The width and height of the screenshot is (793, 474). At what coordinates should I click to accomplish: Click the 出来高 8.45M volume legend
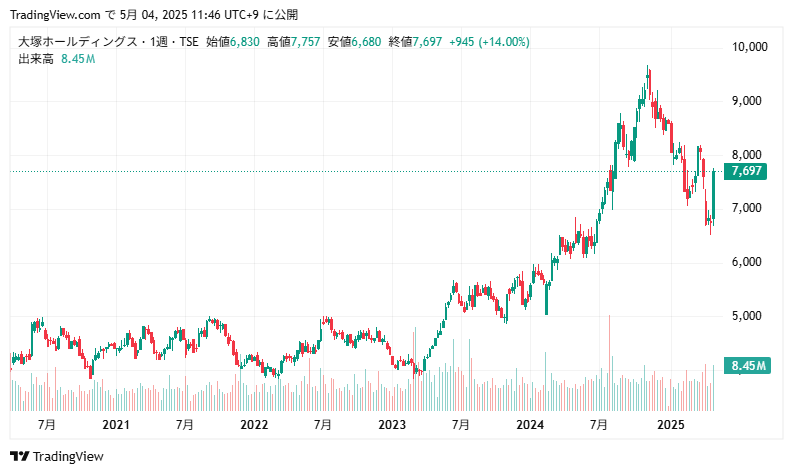click(57, 59)
